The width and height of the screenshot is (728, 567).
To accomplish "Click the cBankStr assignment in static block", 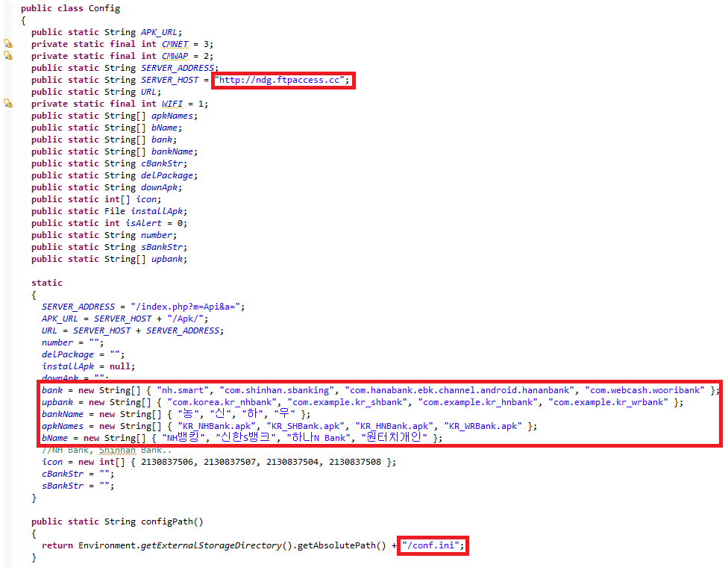I will click(78, 474).
